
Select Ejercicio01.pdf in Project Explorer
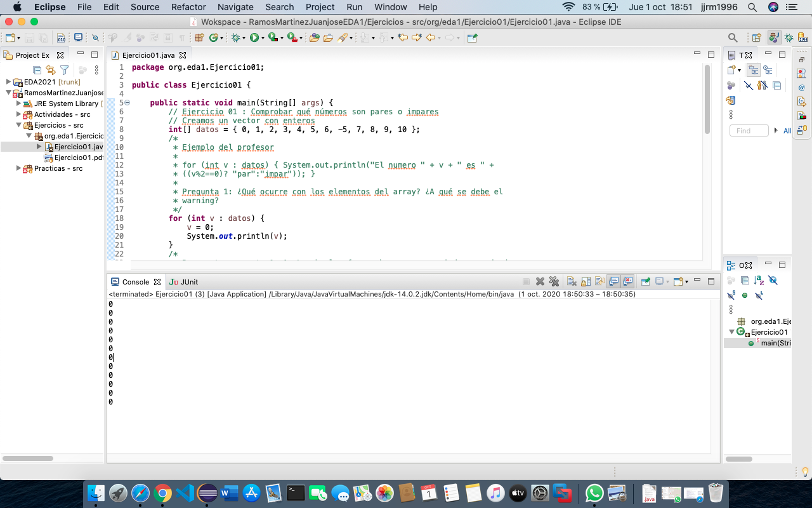pyautogui.click(x=74, y=157)
